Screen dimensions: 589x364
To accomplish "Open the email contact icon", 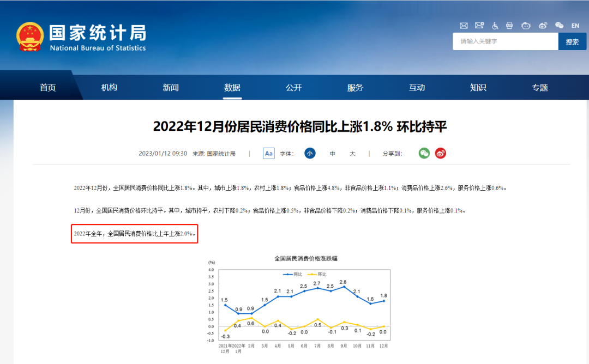I will (464, 25).
